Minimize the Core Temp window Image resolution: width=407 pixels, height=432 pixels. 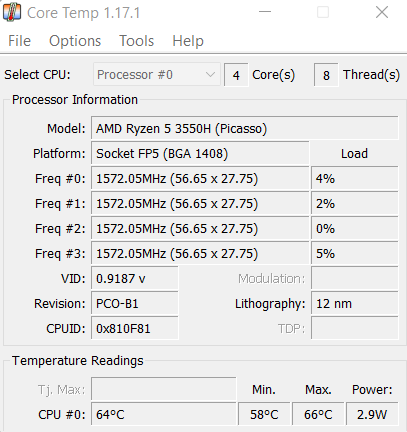point(265,12)
